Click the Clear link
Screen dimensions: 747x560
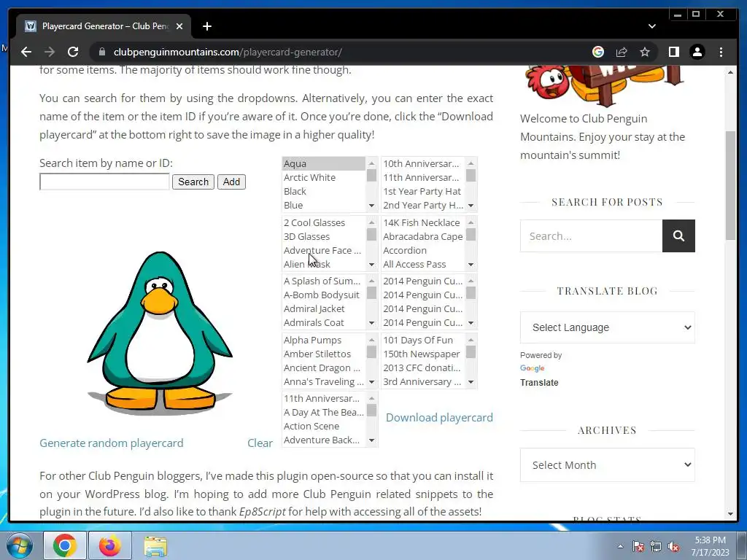pyautogui.click(x=260, y=443)
